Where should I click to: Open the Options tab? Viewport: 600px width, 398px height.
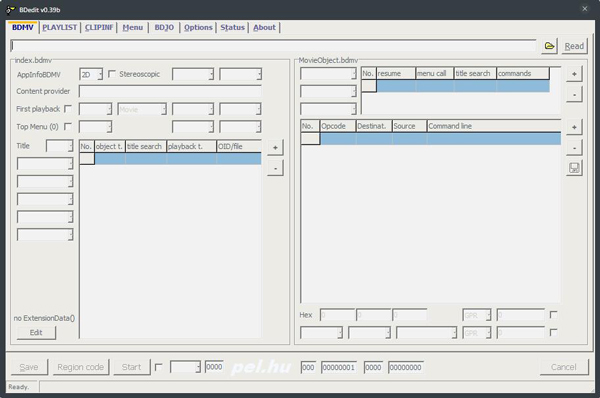point(198,28)
